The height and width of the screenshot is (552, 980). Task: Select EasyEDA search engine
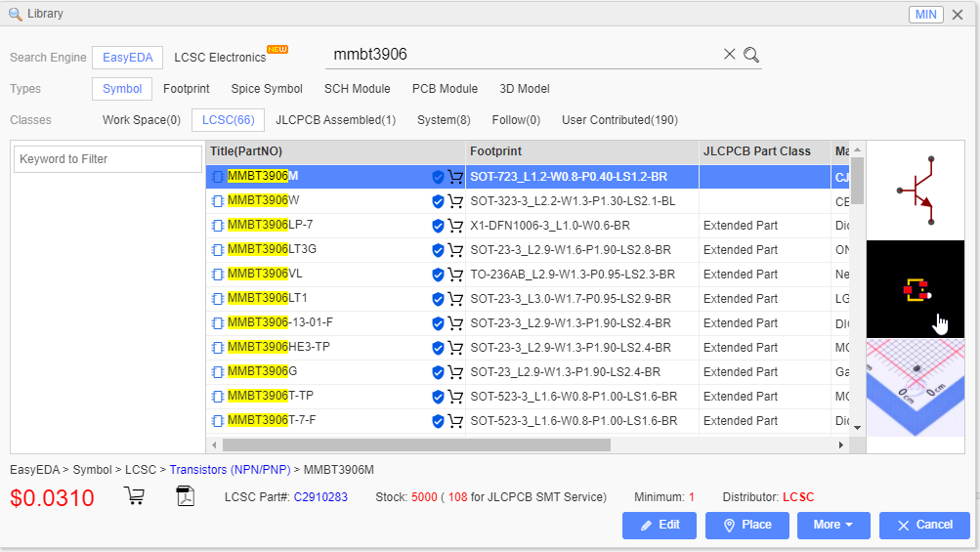coord(127,58)
